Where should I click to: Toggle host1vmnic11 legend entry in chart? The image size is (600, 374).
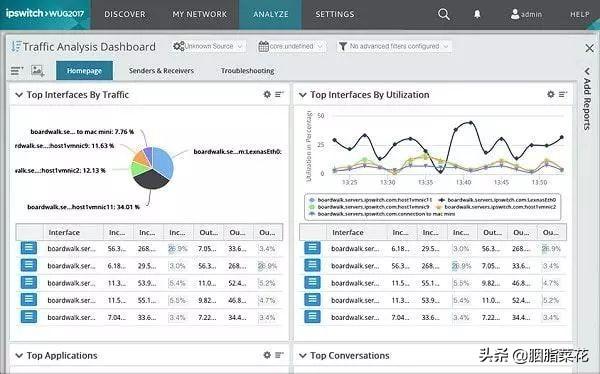click(x=370, y=200)
